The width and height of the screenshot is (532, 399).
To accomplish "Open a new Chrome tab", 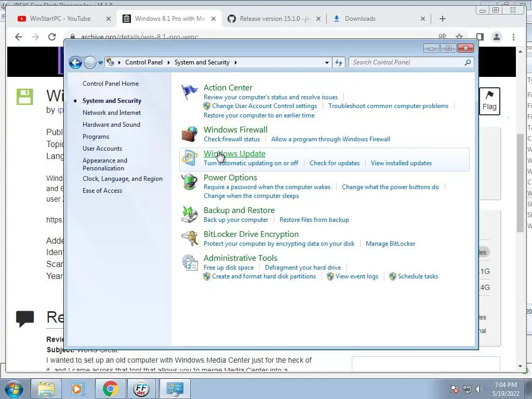I will [443, 19].
